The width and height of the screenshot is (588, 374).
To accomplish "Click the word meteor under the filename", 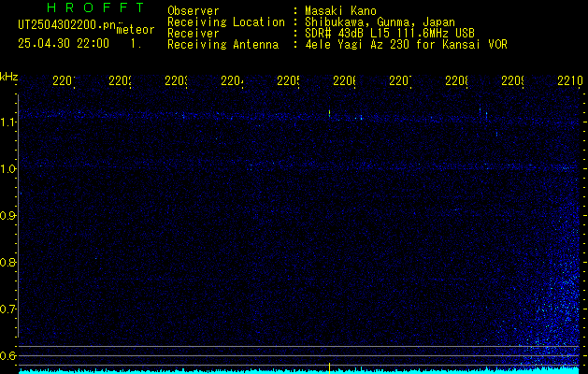I will (136, 30).
